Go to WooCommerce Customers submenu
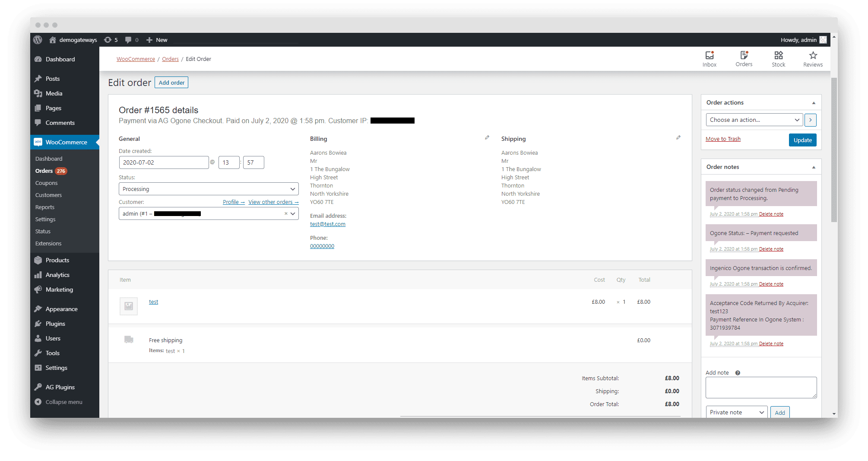Image resolution: width=868 pixels, height=461 pixels. (x=48, y=195)
